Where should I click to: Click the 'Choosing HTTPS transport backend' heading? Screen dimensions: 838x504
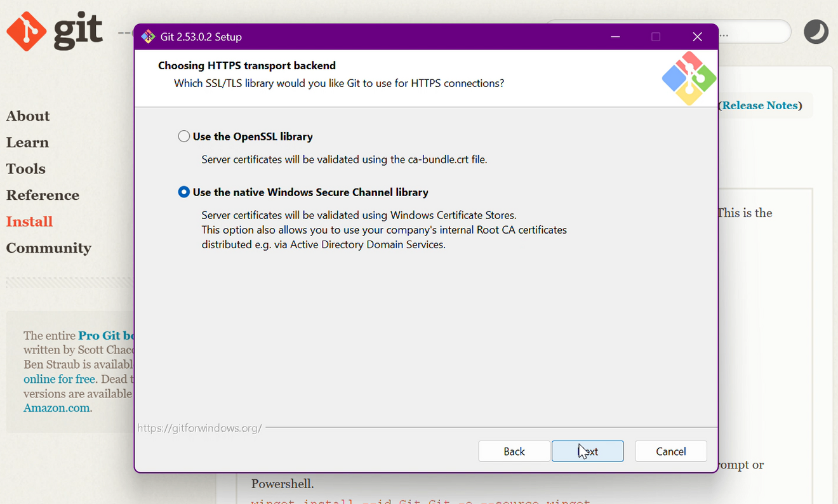[247, 65]
